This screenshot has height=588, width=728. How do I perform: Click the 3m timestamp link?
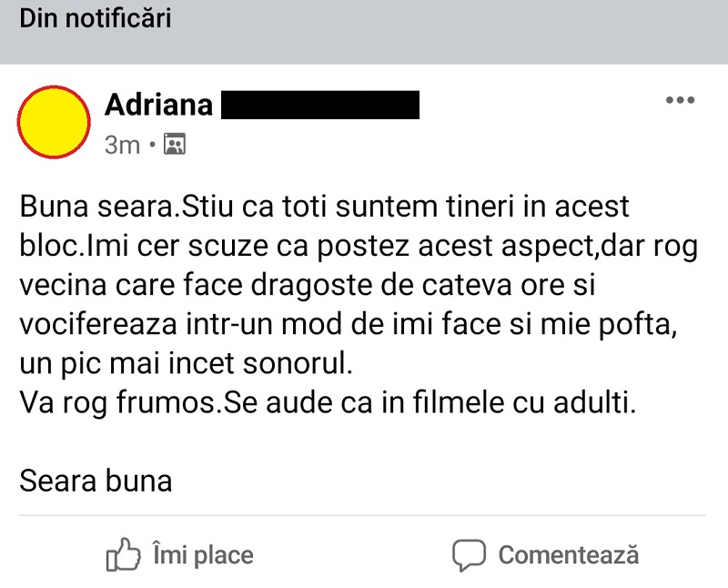pyautogui.click(x=123, y=144)
